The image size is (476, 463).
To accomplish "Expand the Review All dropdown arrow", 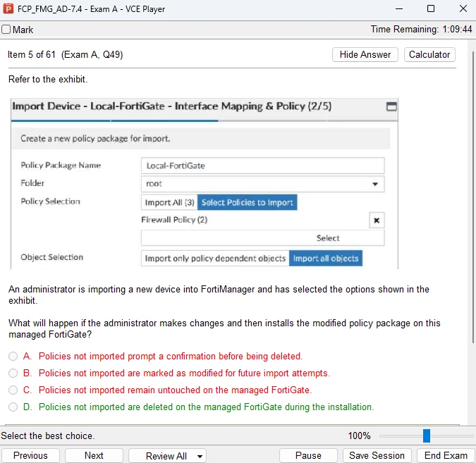I will pos(200,457).
